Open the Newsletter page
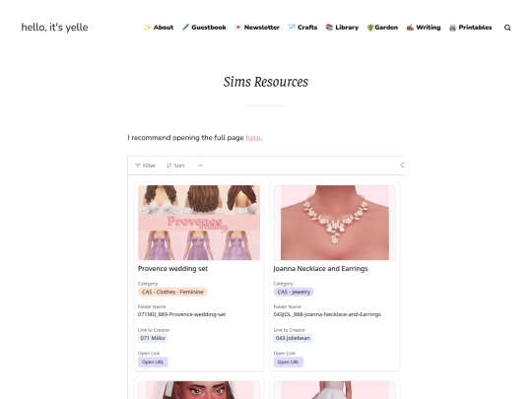The height and width of the screenshot is (399, 532). [262, 28]
